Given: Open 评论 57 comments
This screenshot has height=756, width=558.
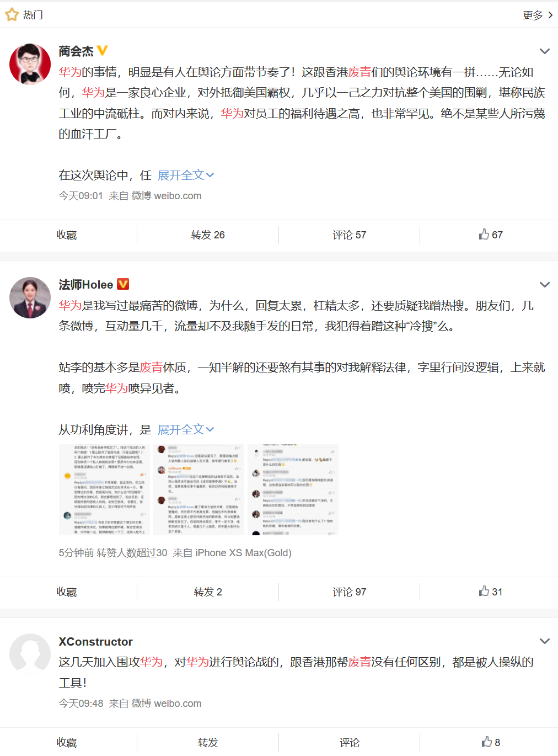Looking at the screenshot, I should (349, 235).
